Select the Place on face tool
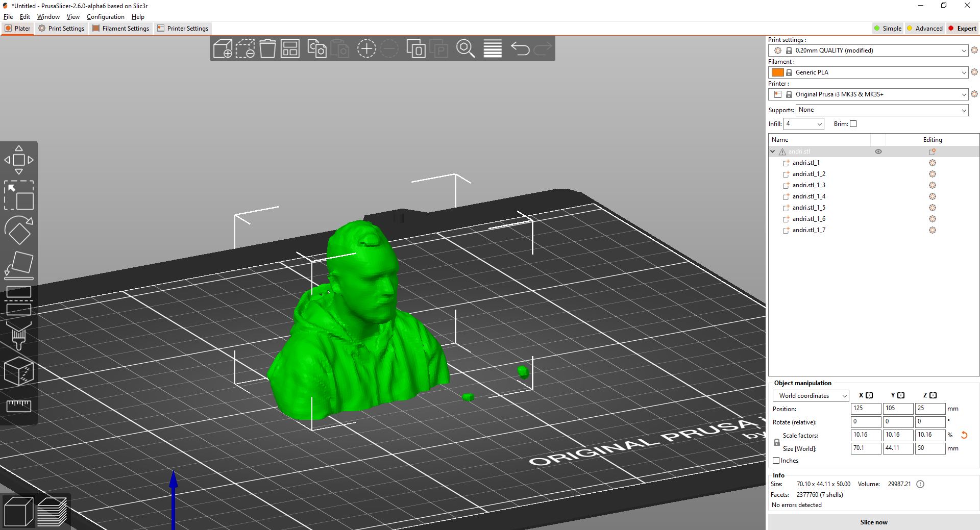This screenshot has width=980, height=530. point(19,265)
